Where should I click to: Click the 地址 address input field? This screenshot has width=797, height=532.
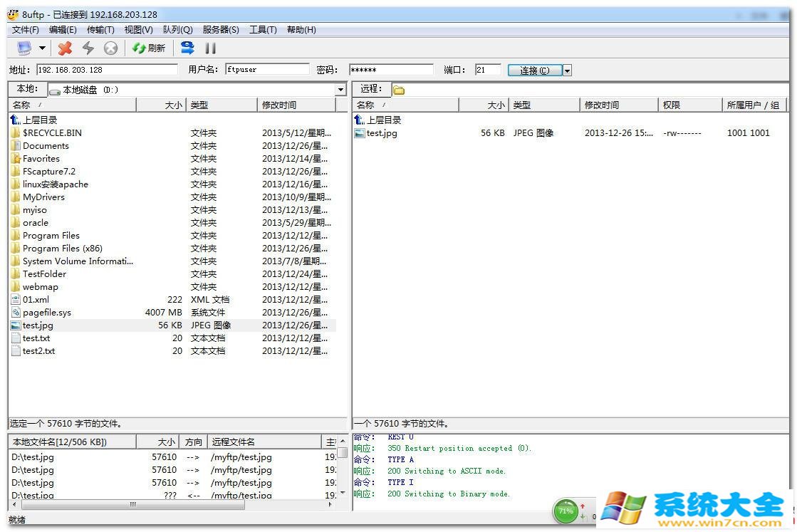[107, 70]
